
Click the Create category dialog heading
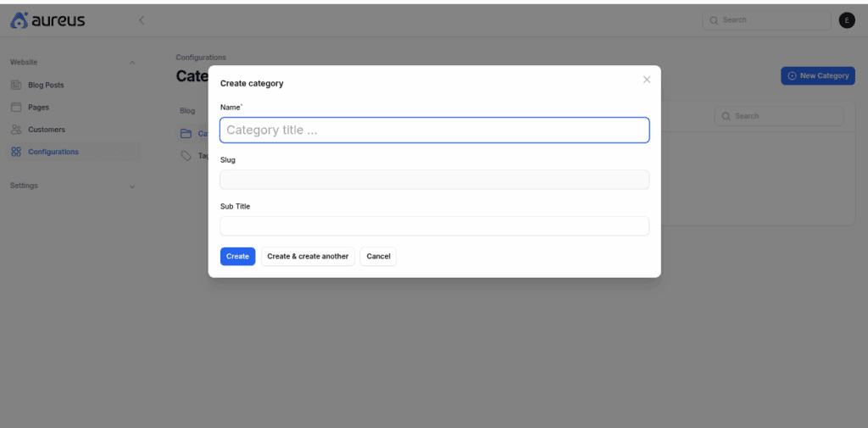coord(252,84)
